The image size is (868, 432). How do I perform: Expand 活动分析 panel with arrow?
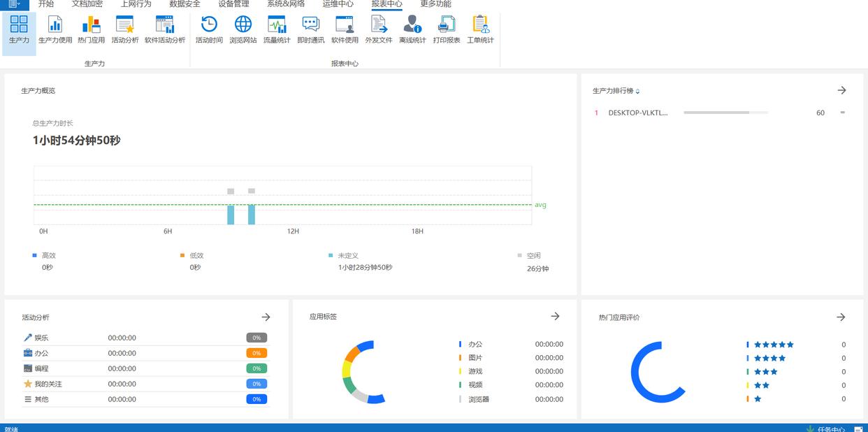click(266, 317)
